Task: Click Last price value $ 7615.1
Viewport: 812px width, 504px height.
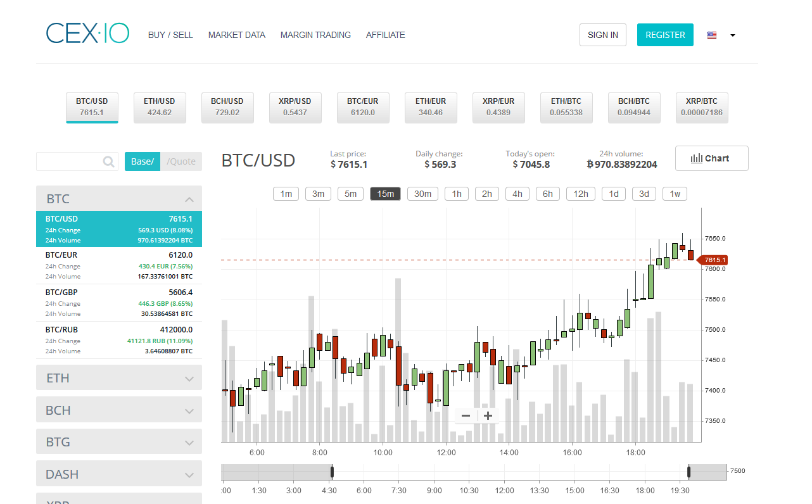Action: pyautogui.click(x=349, y=165)
